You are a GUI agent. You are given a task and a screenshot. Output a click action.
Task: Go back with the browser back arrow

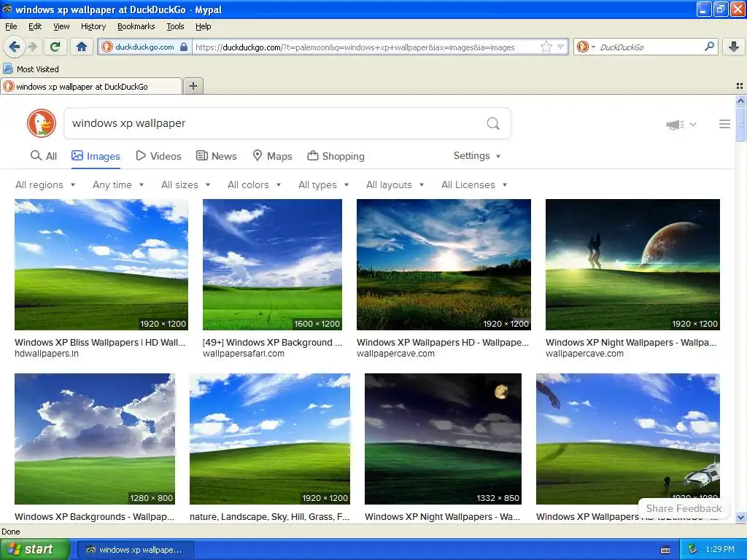coord(14,47)
